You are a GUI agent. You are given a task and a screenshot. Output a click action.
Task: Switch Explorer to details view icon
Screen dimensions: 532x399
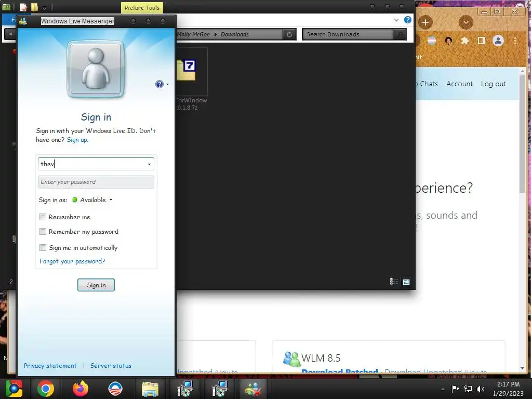coord(394,282)
